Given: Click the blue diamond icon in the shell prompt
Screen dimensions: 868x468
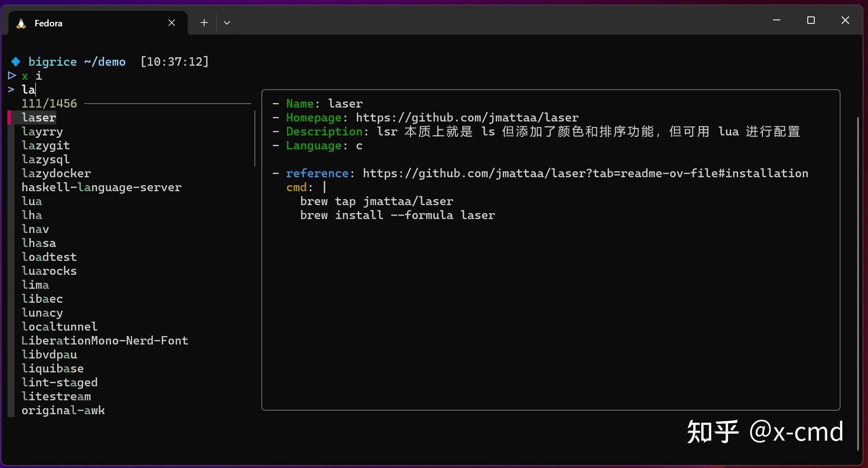Looking at the screenshot, I should (15, 61).
